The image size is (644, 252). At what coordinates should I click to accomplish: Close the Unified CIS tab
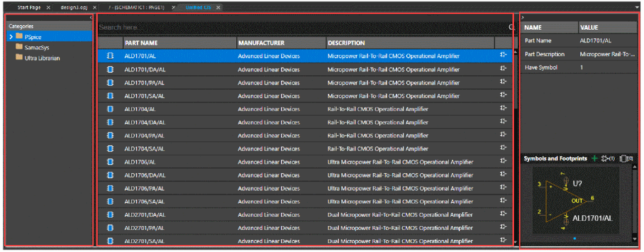(218, 7)
